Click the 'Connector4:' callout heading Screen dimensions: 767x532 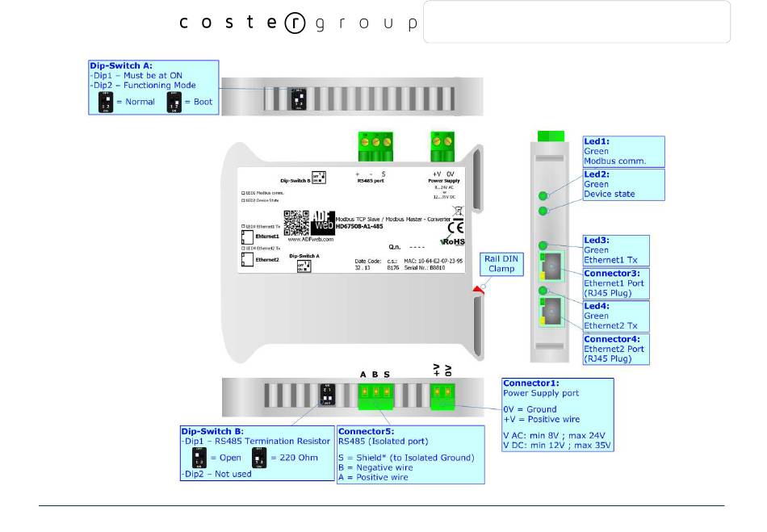coord(611,339)
